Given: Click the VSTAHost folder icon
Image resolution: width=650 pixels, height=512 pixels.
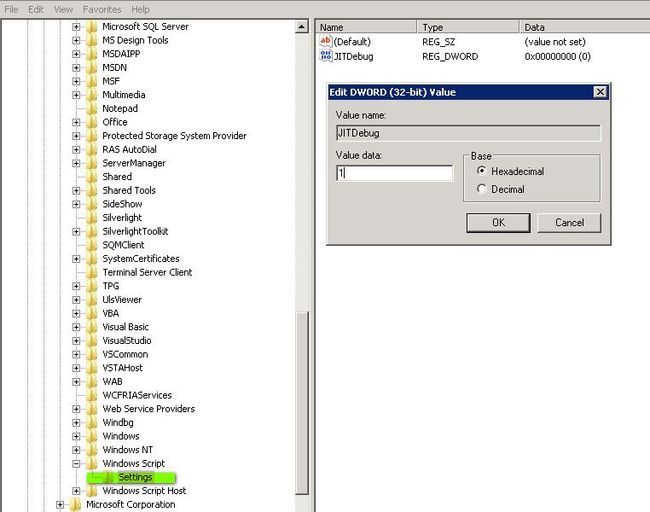Looking at the screenshot, I should pos(92,368).
